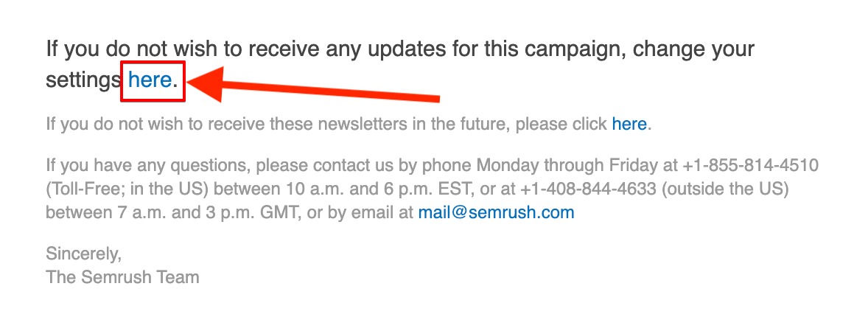This screenshot has height=317, width=868.
Task: Click the red arrow annotation
Action: [313, 86]
